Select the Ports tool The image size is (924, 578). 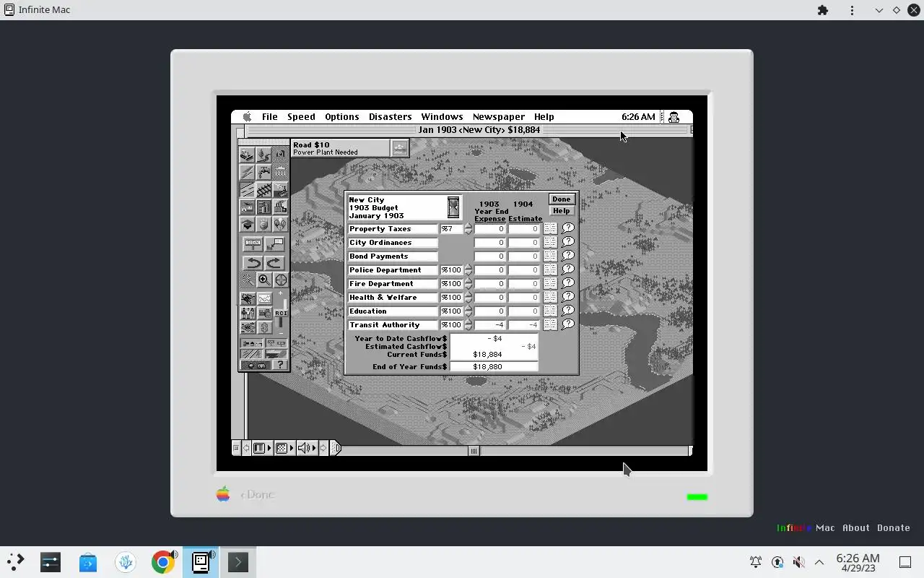[x=280, y=189]
